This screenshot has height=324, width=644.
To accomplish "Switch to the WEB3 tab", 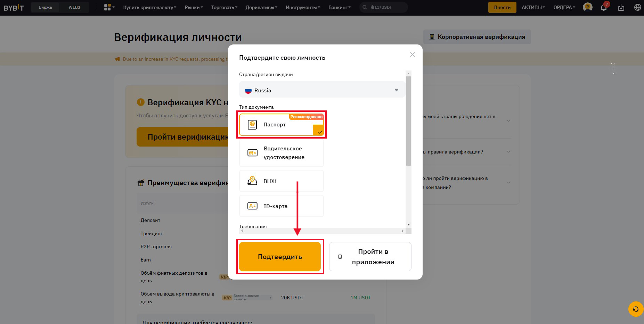I will coord(74,7).
